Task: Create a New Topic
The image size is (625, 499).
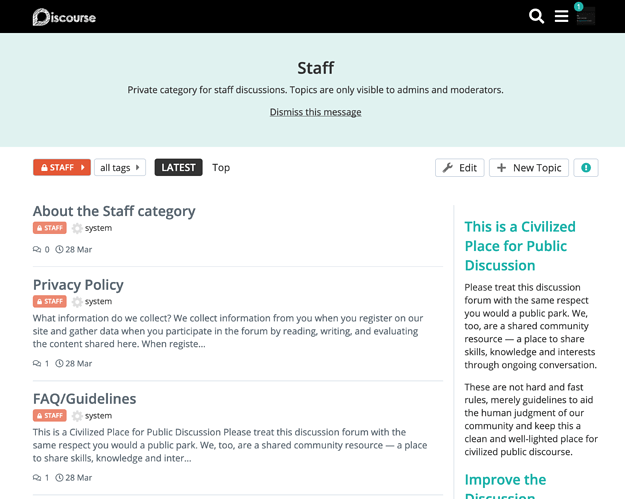Action: coord(529,168)
